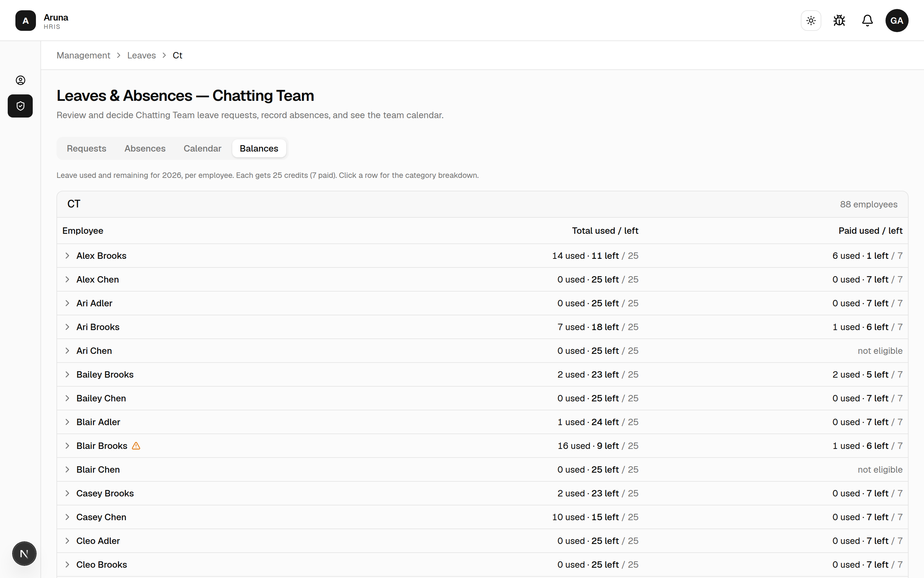Click the round N button at bottom-left
The height and width of the screenshot is (578, 924).
(x=24, y=554)
